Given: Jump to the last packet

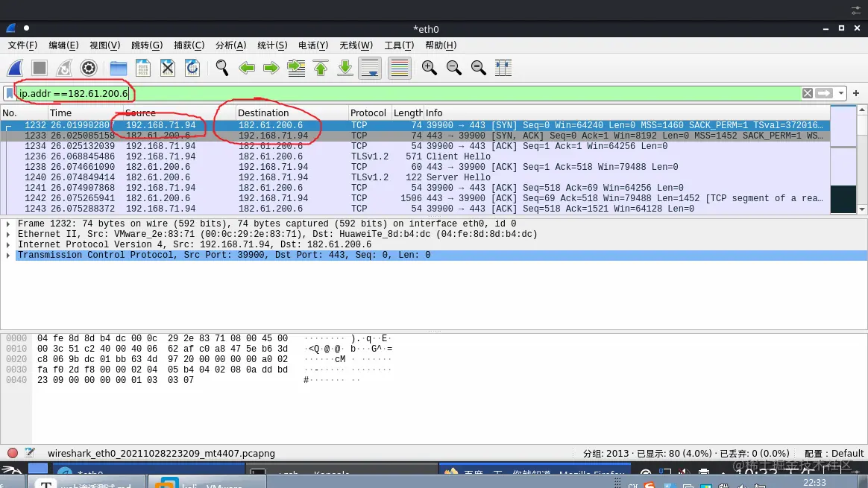Looking at the screenshot, I should 345,68.
